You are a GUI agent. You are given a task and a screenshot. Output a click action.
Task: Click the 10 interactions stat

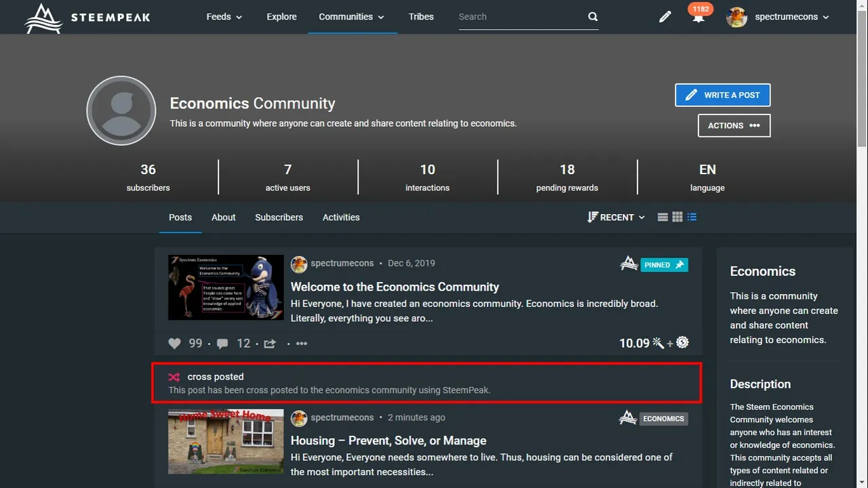pos(427,177)
